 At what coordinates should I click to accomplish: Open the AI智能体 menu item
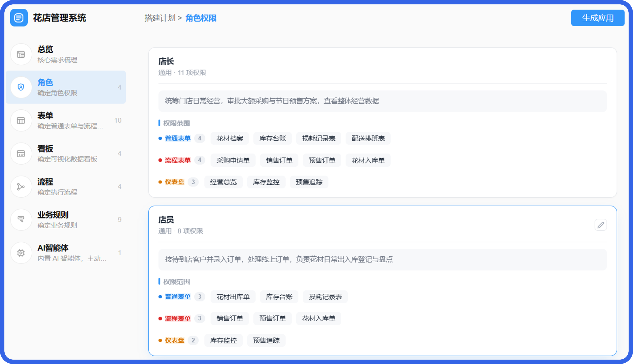[66, 253]
